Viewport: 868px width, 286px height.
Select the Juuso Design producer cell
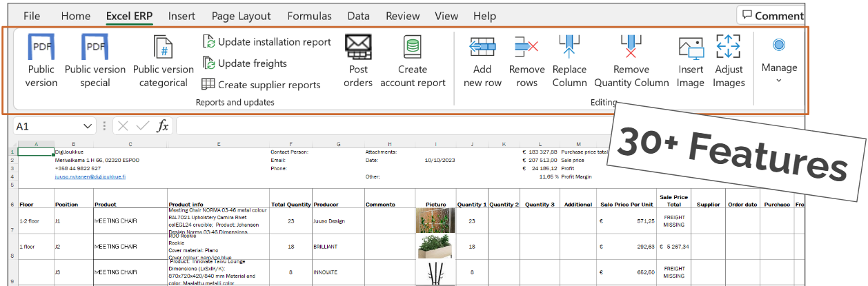point(338,221)
